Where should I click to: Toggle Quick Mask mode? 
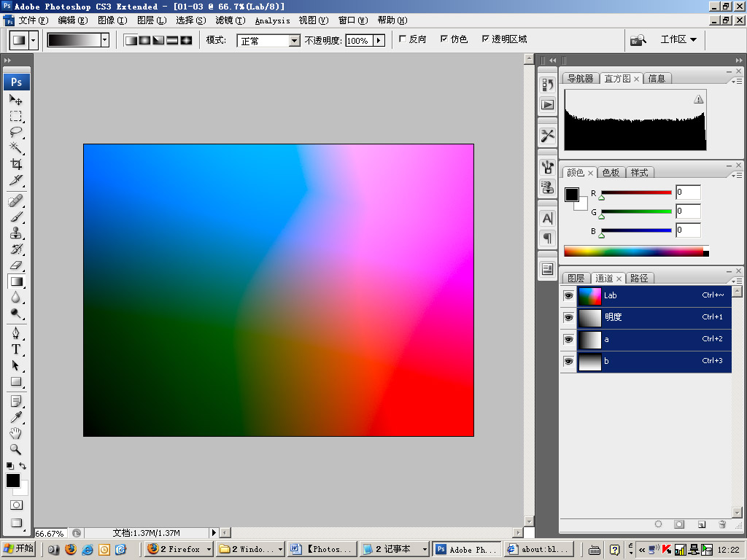pos(16,505)
